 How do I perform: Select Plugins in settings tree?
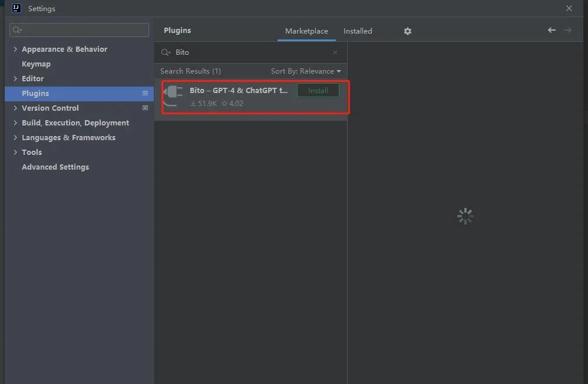coord(79,94)
